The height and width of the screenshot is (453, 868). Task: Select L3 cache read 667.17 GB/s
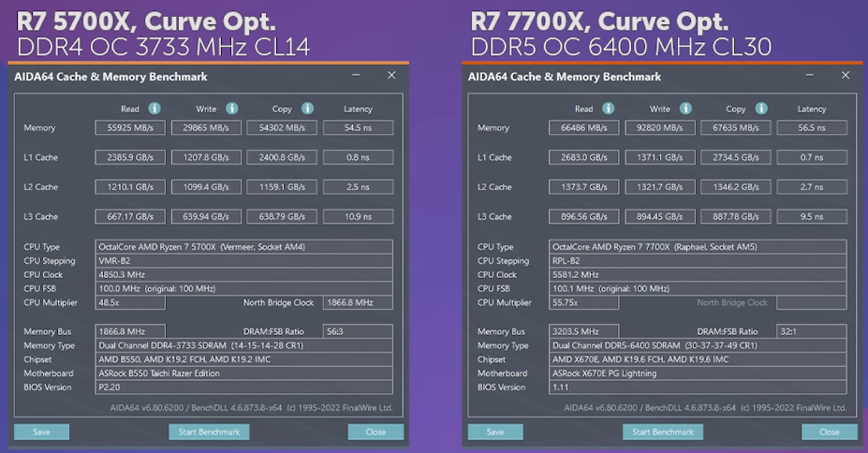pos(130,217)
